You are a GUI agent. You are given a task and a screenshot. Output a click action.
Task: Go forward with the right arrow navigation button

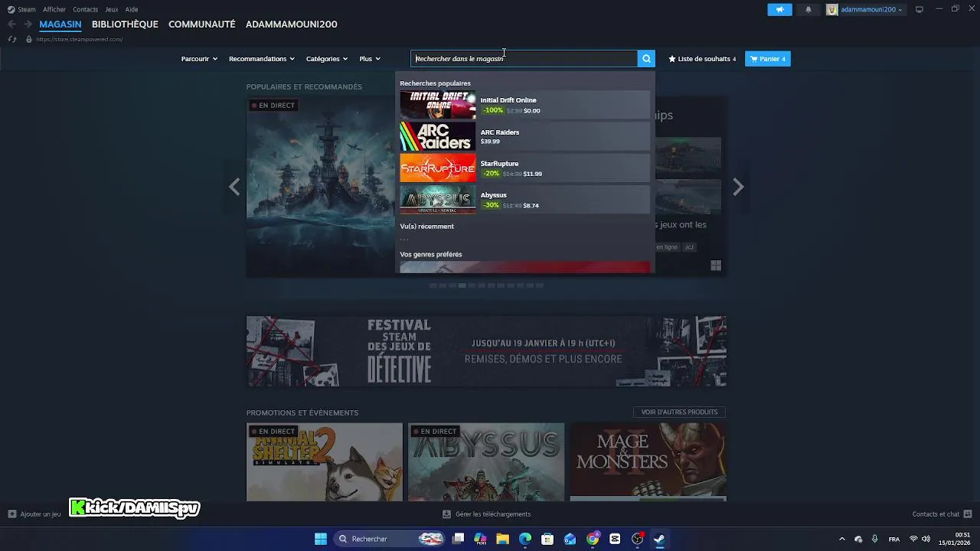(x=28, y=24)
